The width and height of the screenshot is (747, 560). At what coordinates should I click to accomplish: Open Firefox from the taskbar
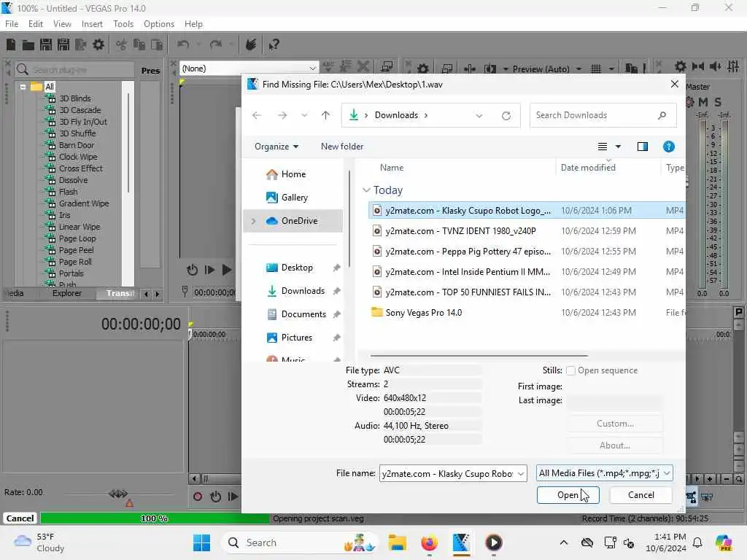(x=429, y=542)
